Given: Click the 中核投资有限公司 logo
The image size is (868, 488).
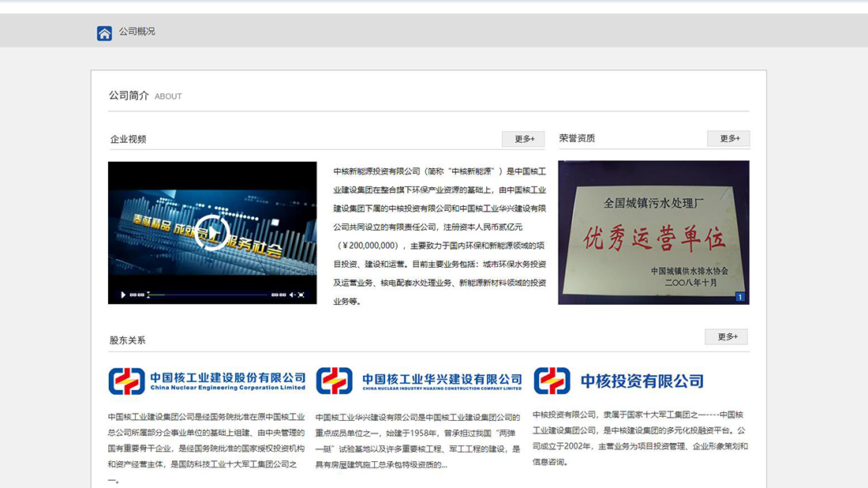Looking at the screenshot, I should tap(619, 381).
